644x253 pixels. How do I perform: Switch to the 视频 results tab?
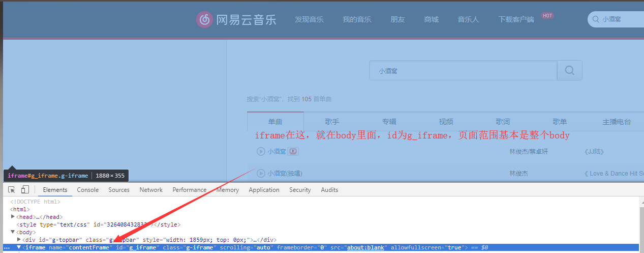pos(446,122)
